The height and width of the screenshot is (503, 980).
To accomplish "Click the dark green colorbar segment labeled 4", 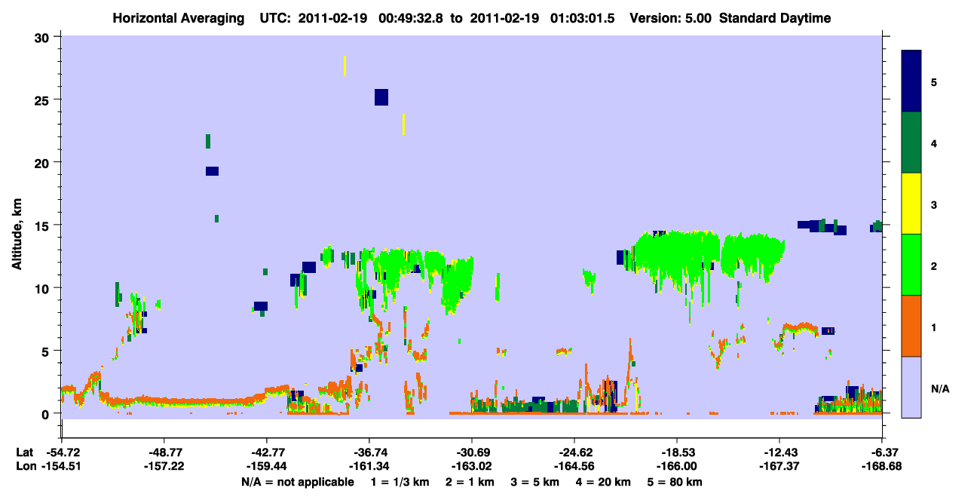I will pos(911,143).
